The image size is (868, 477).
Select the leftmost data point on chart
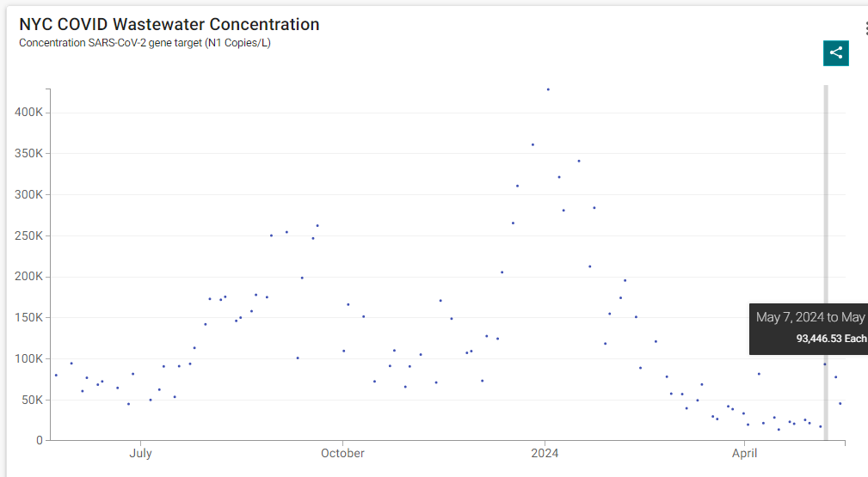click(x=56, y=375)
